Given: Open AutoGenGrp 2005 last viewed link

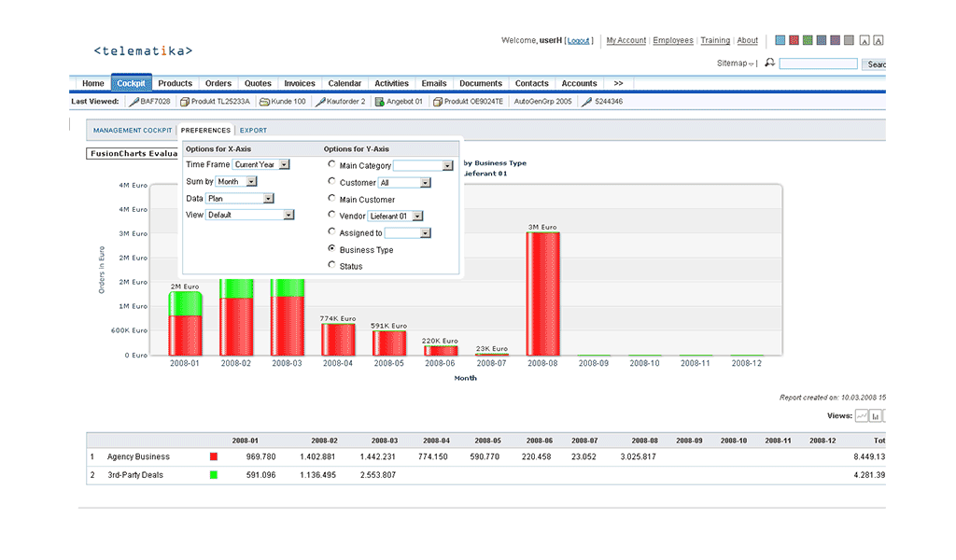Looking at the screenshot, I should pyautogui.click(x=542, y=102).
